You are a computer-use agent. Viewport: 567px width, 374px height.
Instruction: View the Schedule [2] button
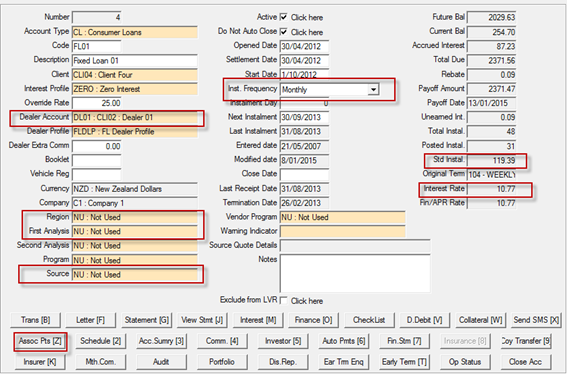pos(101,341)
